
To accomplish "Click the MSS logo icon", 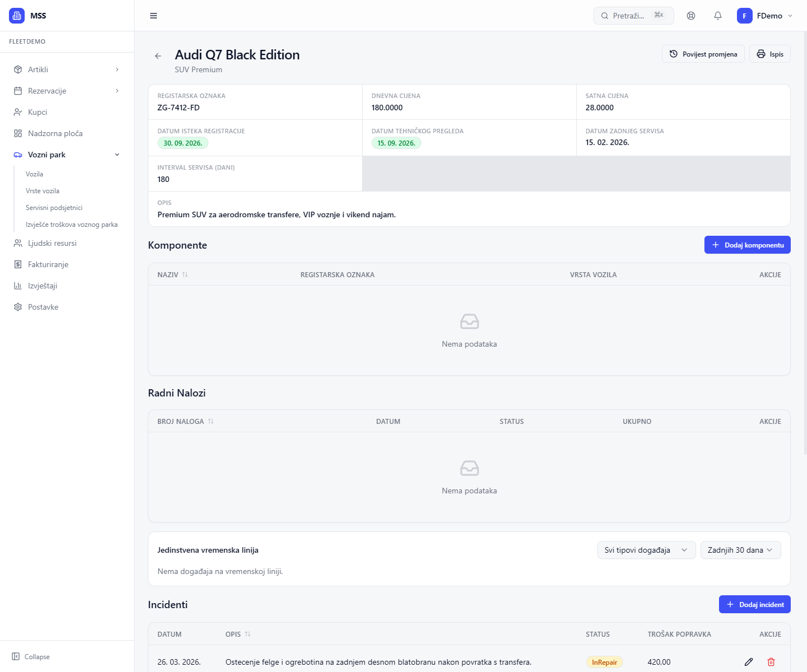I will tap(17, 16).
